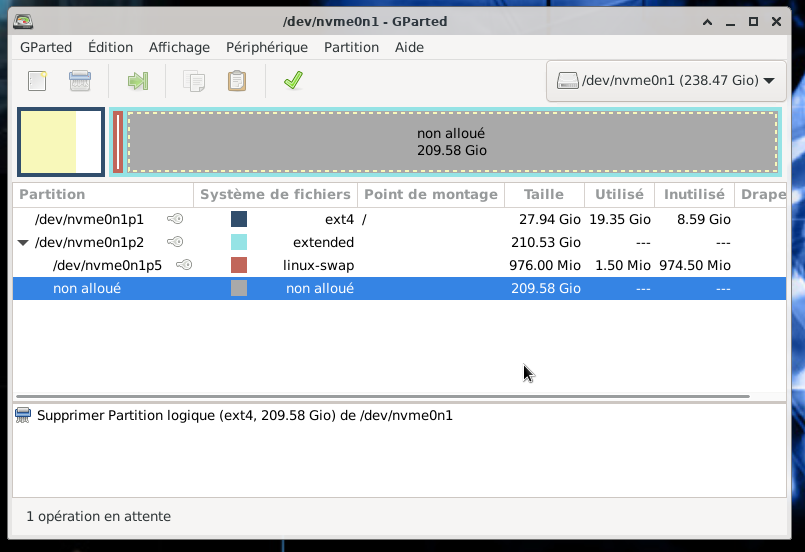Click the key icon beside /dev/nvme0n1p5

183,265
